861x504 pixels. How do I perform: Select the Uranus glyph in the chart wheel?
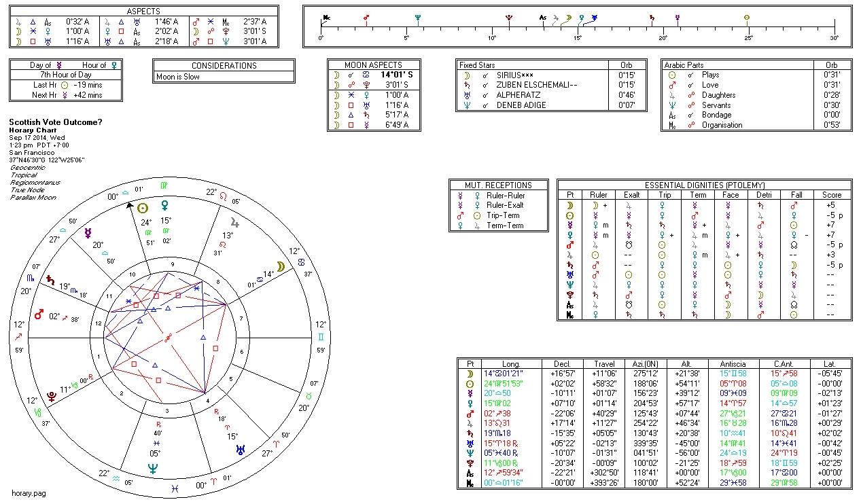241,449
